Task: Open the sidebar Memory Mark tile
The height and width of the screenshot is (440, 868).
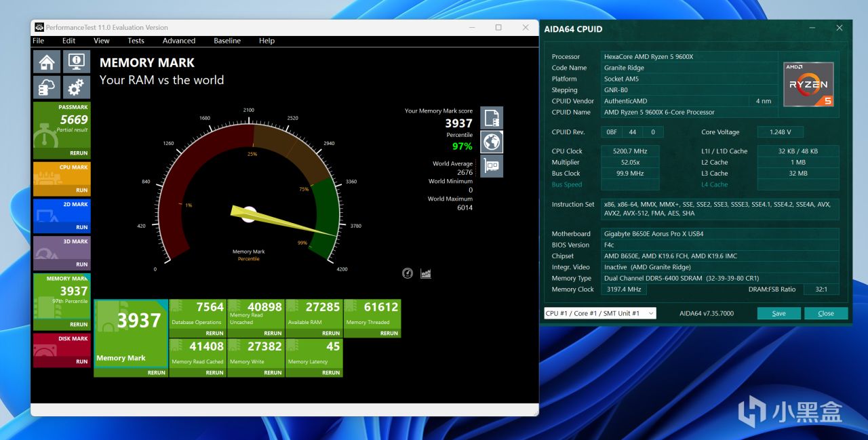Action: coord(62,297)
